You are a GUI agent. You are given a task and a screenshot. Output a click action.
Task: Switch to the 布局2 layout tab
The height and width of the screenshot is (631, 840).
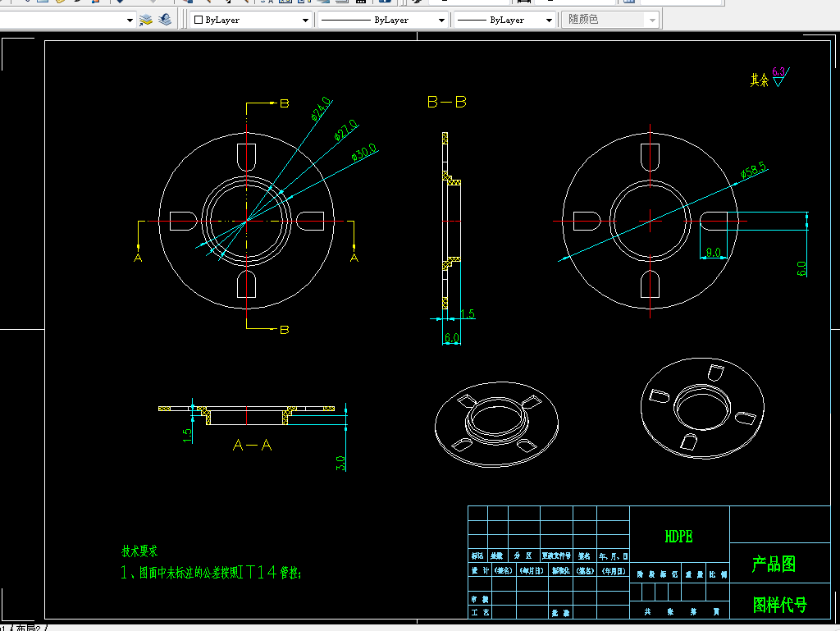[29, 627]
